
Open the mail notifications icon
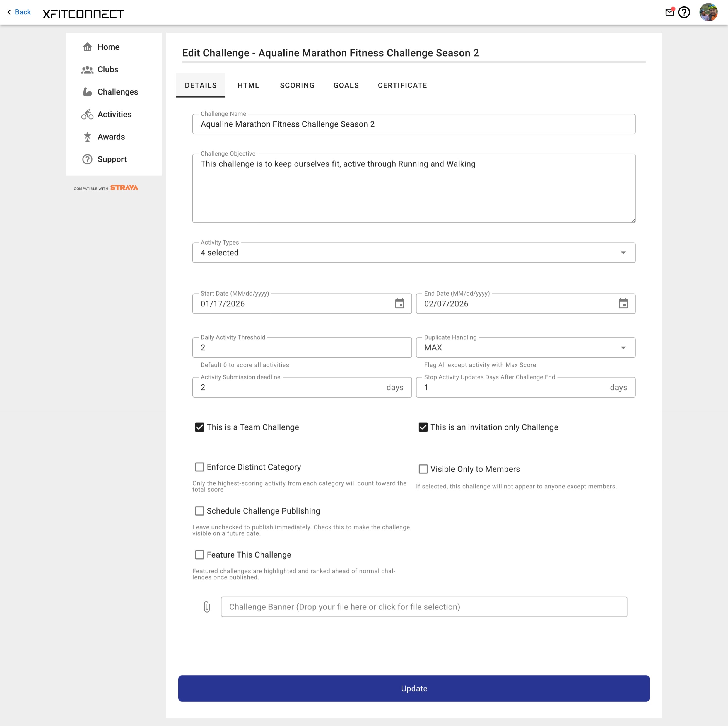(x=670, y=12)
